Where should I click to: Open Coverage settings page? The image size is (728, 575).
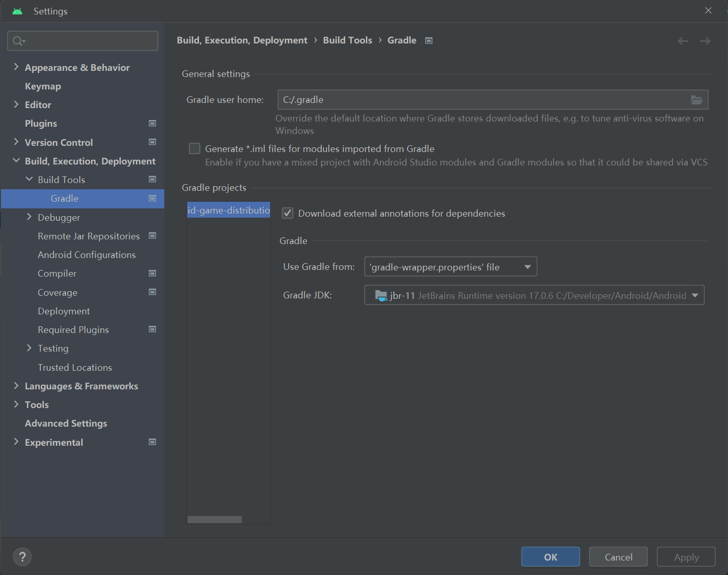click(x=57, y=293)
